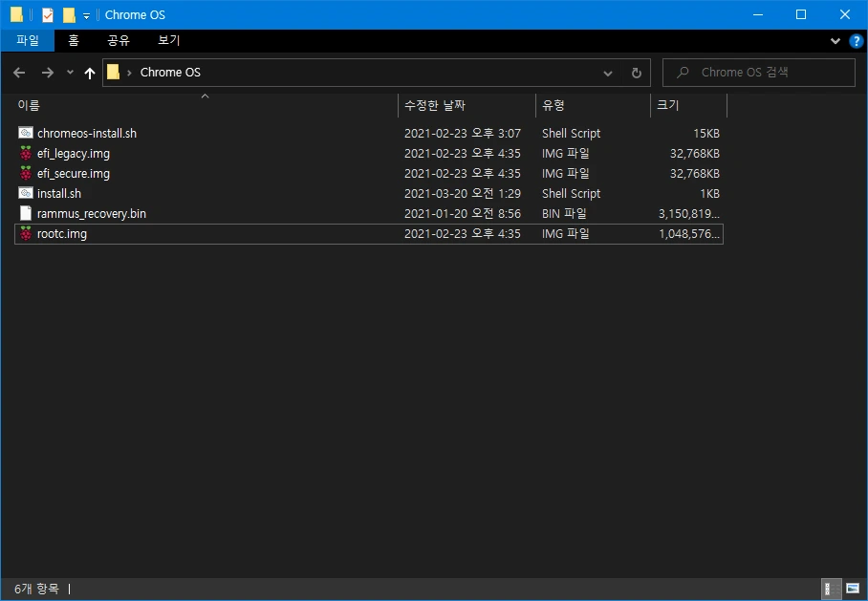Click date 2021-03-20 오전 1:29
Screen dimensions: 868x601
point(463,194)
